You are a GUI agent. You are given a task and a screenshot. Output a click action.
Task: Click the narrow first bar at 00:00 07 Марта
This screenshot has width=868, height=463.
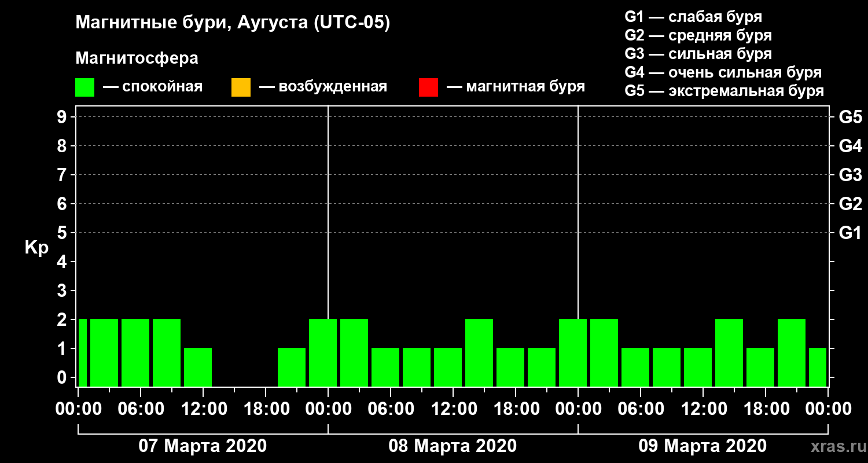click(x=83, y=352)
